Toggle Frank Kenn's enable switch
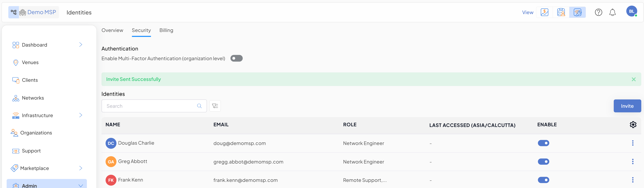 click(x=543, y=180)
